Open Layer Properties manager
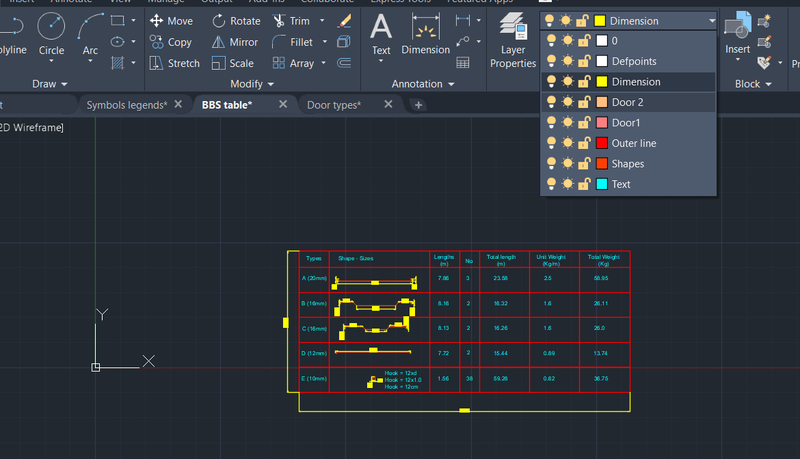 coord(513,40)
